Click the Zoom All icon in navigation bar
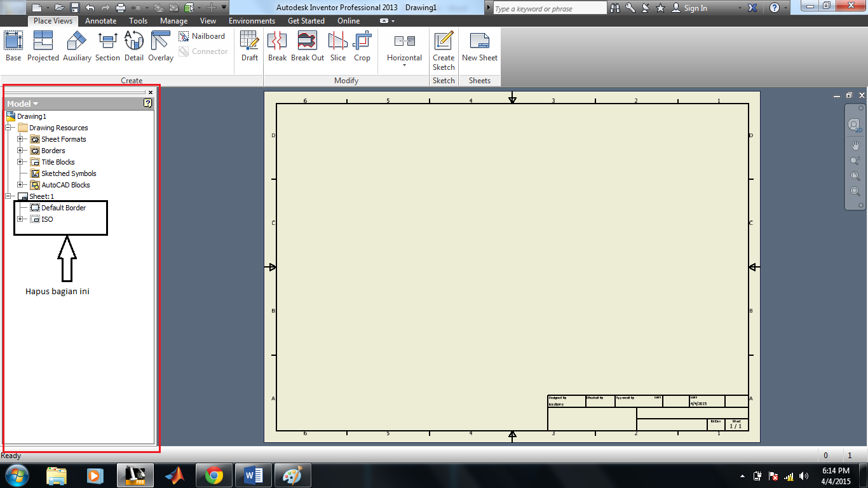This screenshot has height=488, width=868. coord(855,176)
